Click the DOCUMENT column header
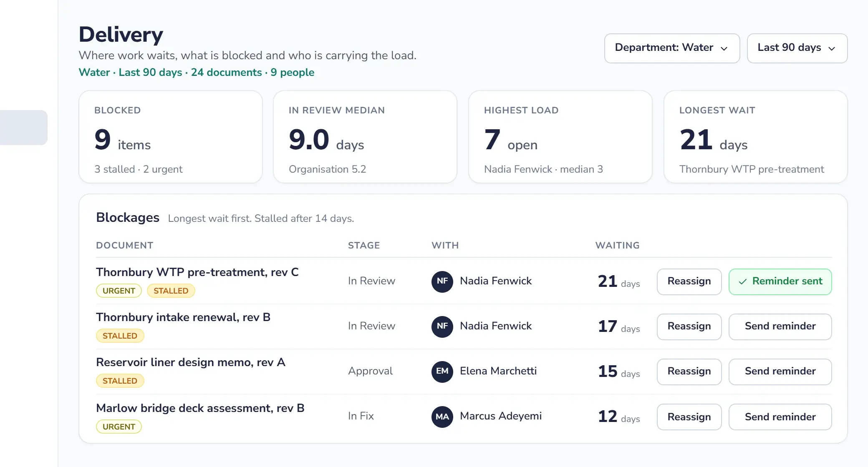The height and width of the screenshot is (467, 868). [124, 245]
